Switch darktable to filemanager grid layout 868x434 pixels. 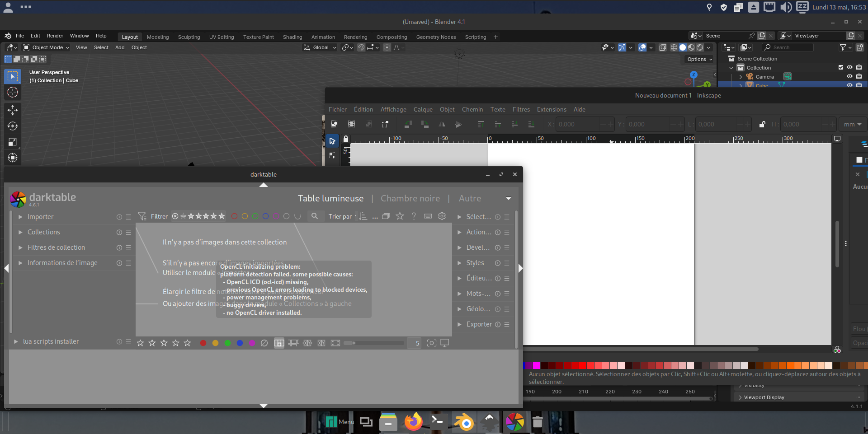pyautogui.click(x=279, y=343)
